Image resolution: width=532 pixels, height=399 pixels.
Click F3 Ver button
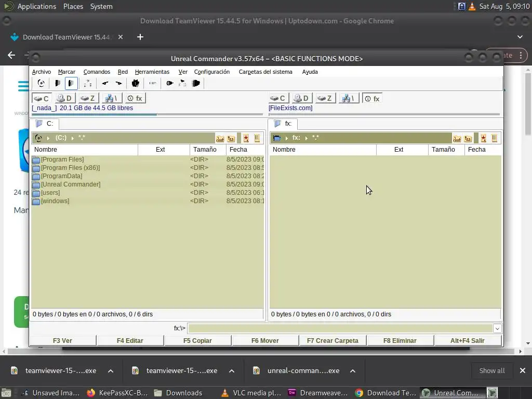click(63, 340)
